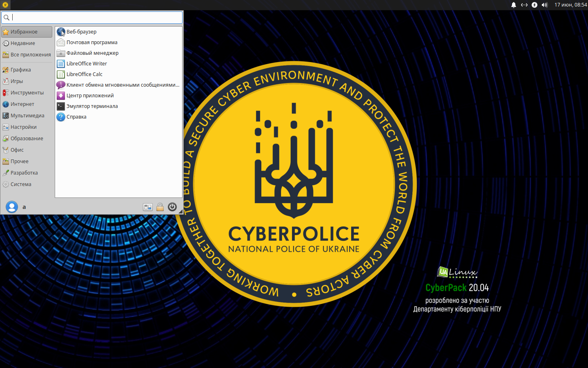The width and height of the screenshot is (588, 368).
Task: Show Все приложения category
Action: click(27, 55)
